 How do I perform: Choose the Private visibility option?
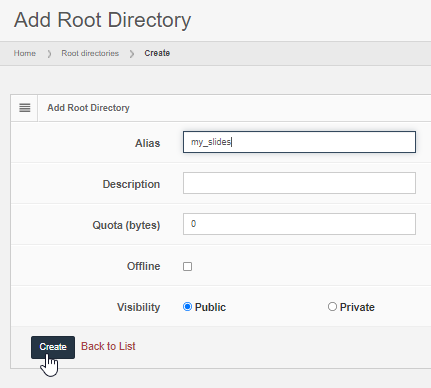pyautogui.click(x=332, y=307)
